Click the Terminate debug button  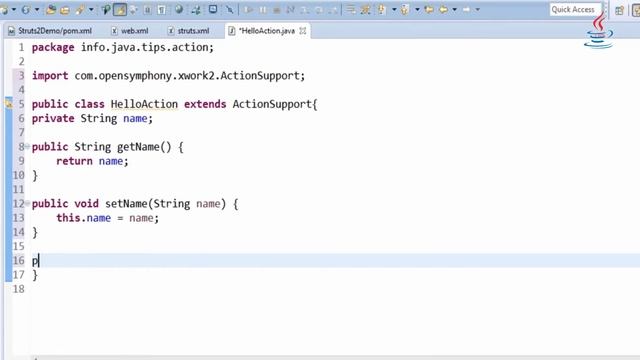point(277,10)
